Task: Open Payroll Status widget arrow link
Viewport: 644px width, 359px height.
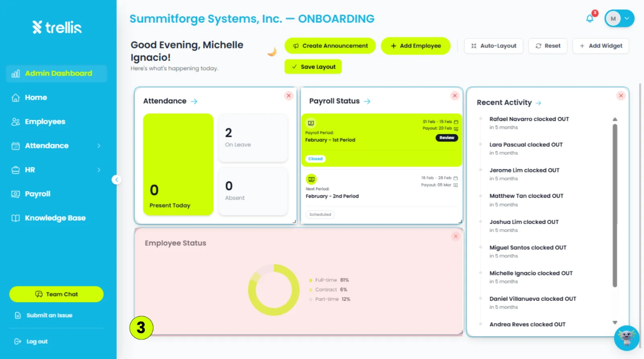Action: pos(367,101)
